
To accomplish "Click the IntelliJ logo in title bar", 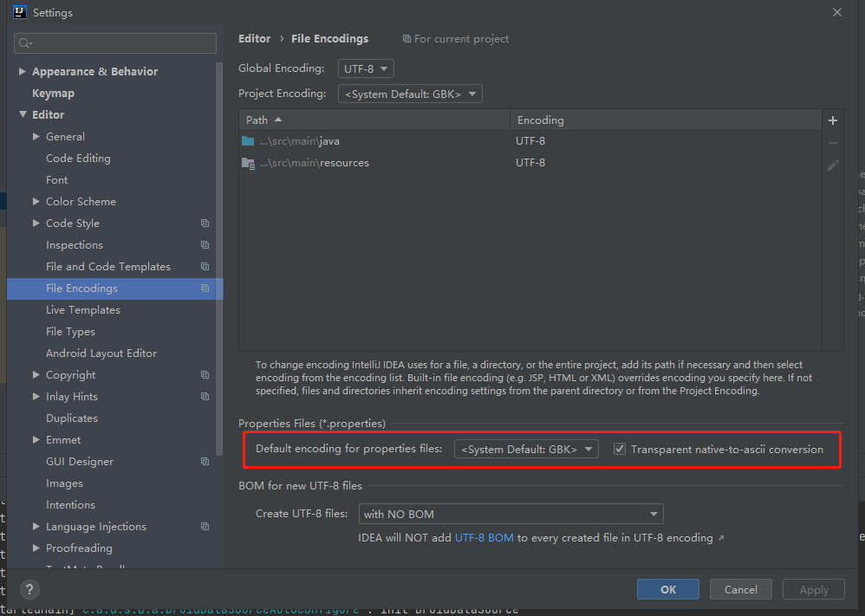I will (x=20, y=12).
